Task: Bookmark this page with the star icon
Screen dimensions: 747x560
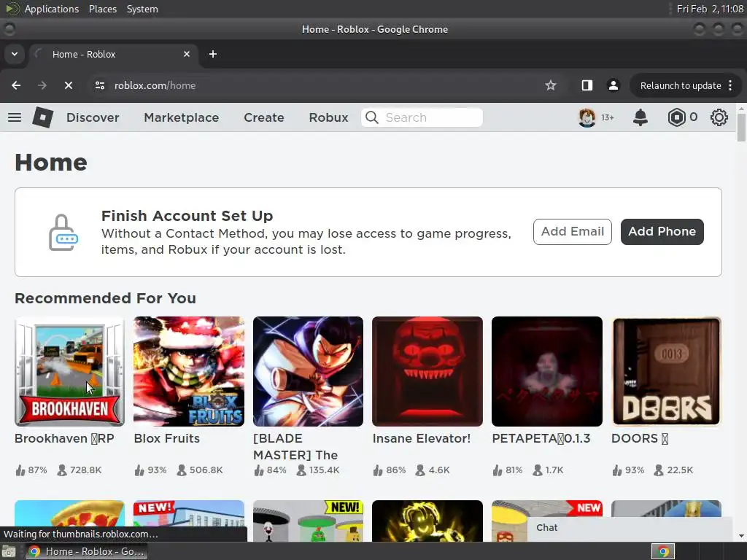Action: [x=551, y=85]
